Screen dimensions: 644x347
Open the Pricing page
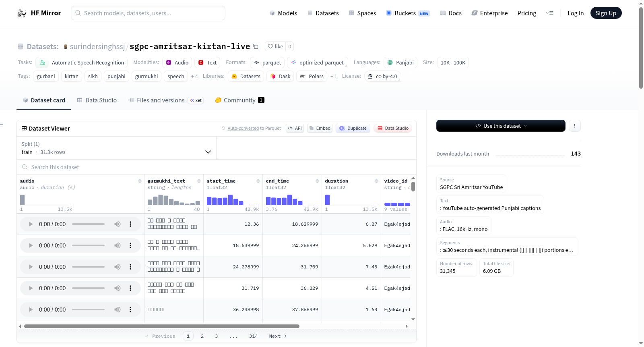tap(527, 13)
